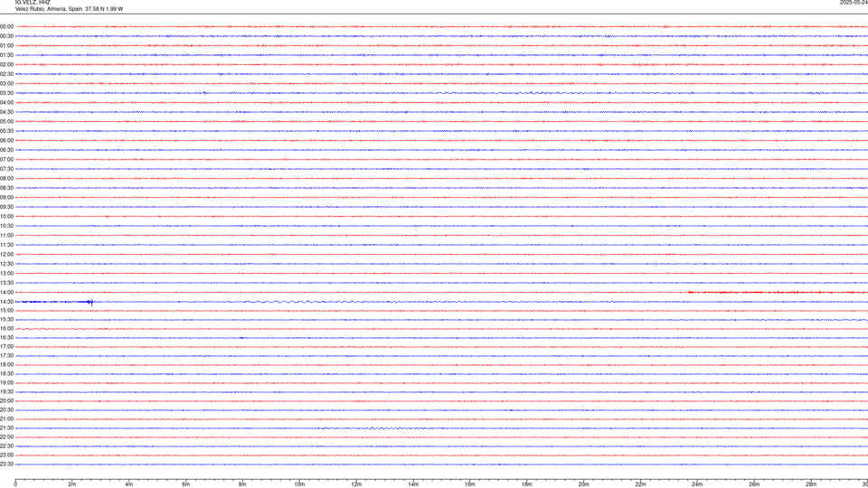Viewport: 868px width, 488px height.
Task: Select the 22:00 time label
Action: (6, 437)
